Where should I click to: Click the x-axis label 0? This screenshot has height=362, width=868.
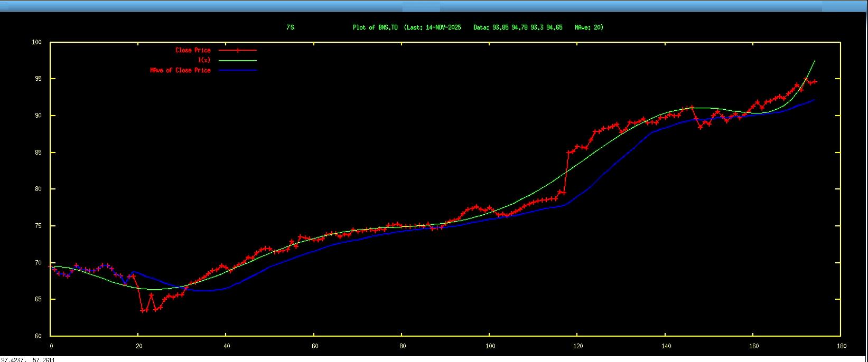pos(51,347)
